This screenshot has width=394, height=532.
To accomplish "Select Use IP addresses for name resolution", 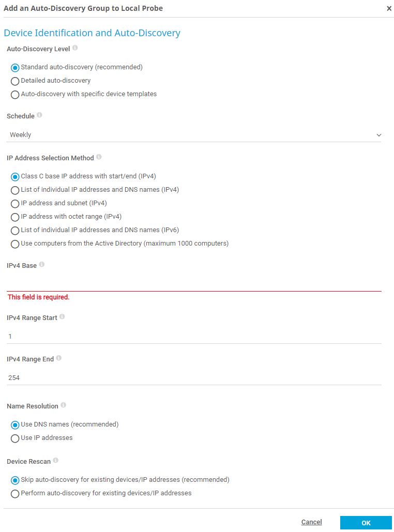I will tap(15, 438).
